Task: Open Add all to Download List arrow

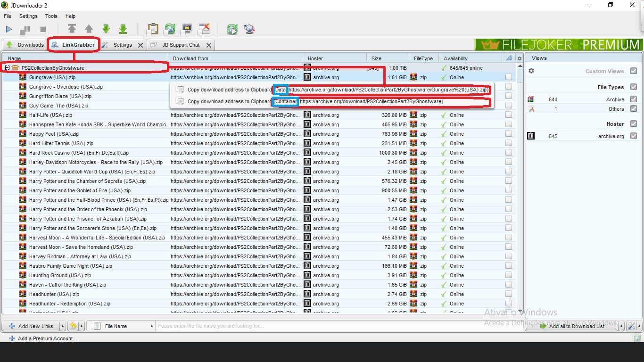Action: coord(622,326)
